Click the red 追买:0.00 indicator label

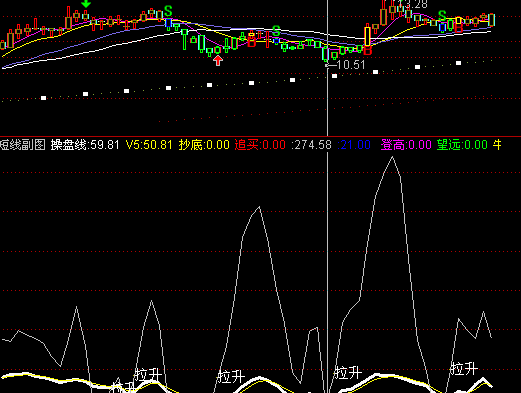(x=260, y=145)
